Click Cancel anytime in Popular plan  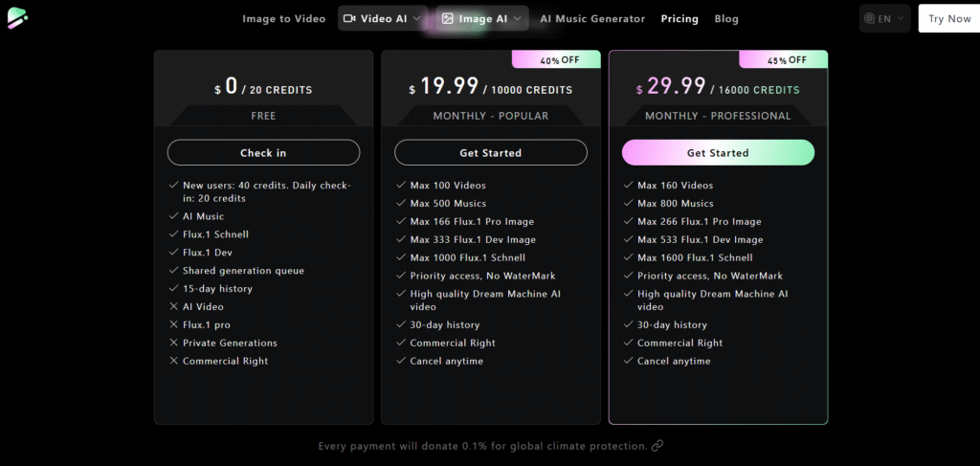[446, 361]
